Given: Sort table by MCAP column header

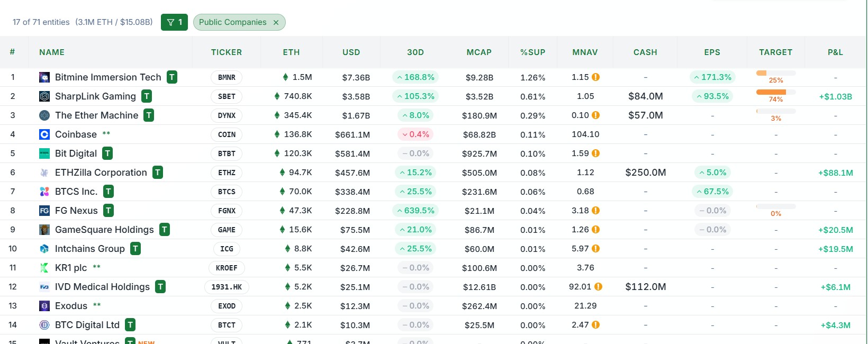Looking at the screenshot, I should coord(479,52).
